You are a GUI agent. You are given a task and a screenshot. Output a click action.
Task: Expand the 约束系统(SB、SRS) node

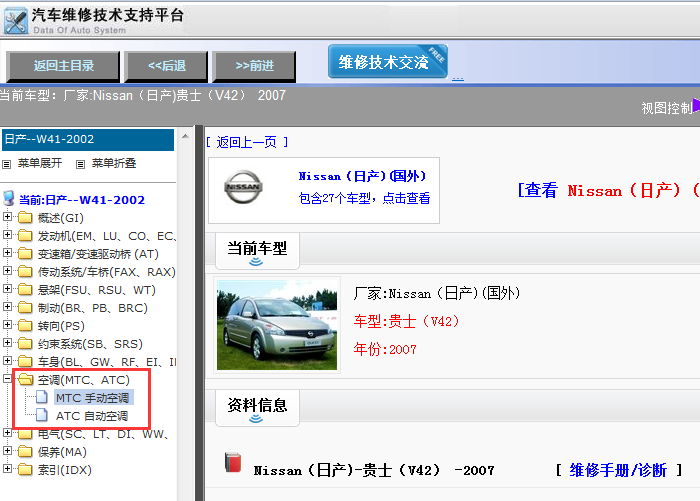click(x=7, y=343)
